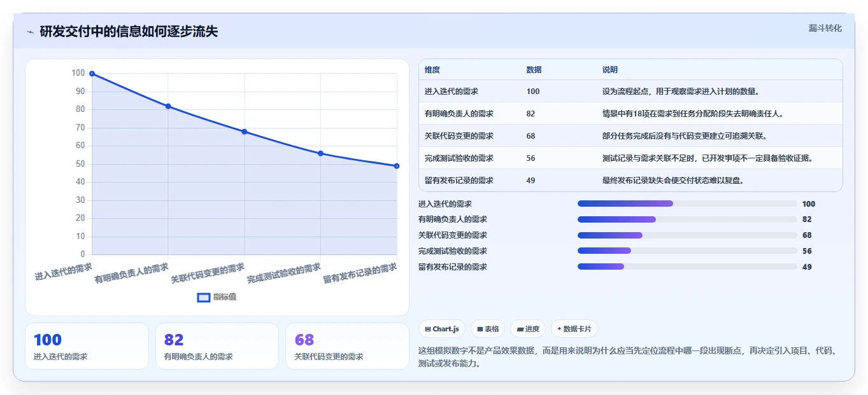Viewport: 868px width, 395px height.
Task: Click the progress list label 留有发布记录的需求
Action: tap(453, 267)
